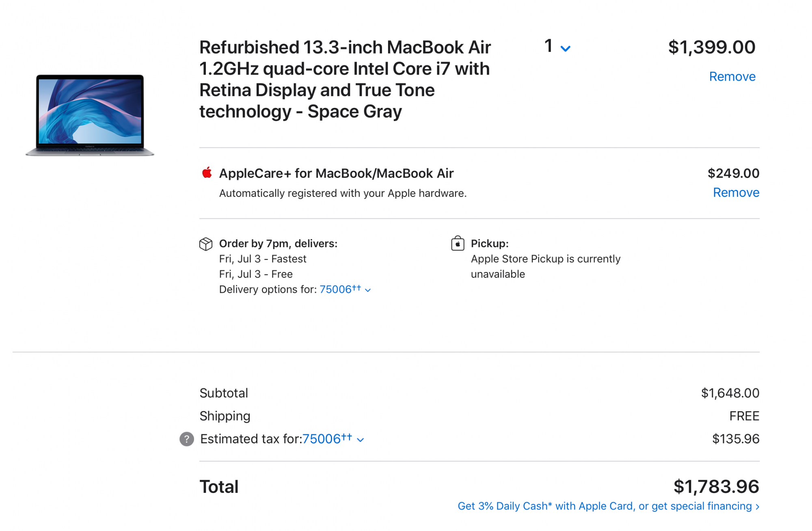Open the estimated tax help question mark
The height and width of the screenshot is (531, 812).
(187, 439)
